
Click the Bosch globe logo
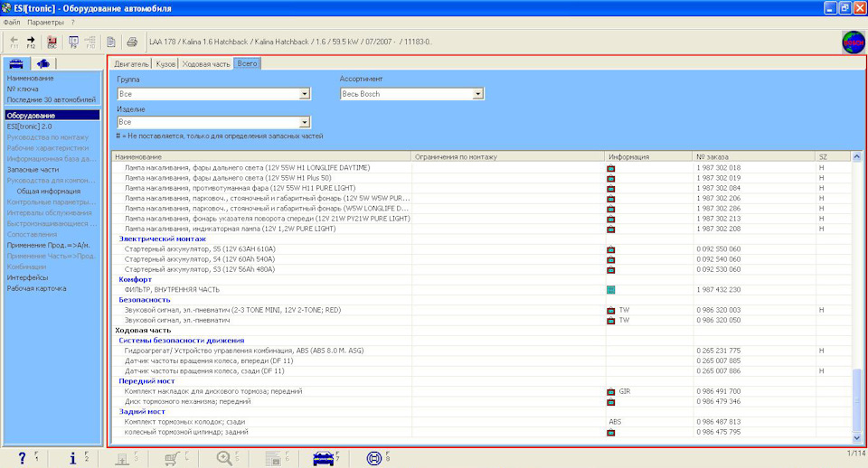pyautogui.click(x=853, y=42)
